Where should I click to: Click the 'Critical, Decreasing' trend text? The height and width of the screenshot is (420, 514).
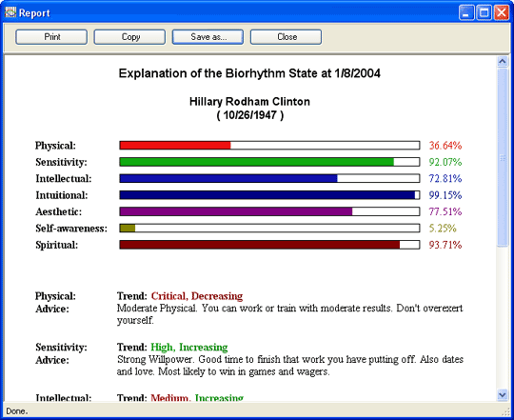197,296
